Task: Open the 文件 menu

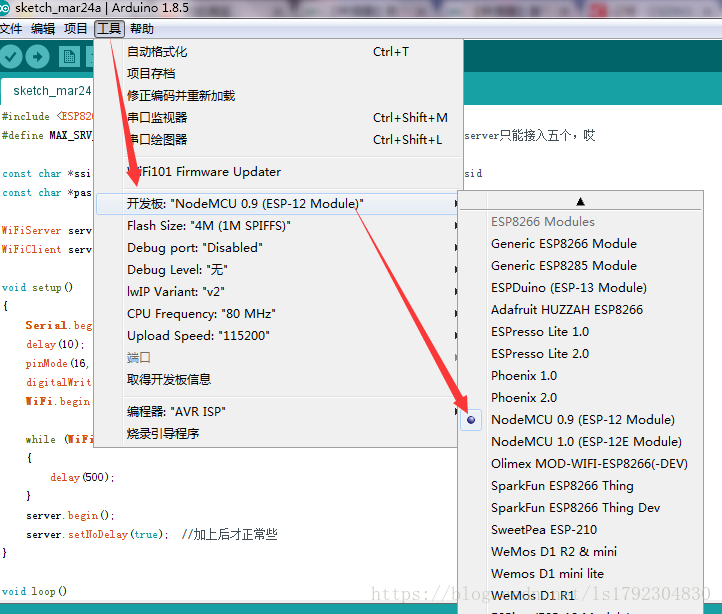Action: click(11, 29)
